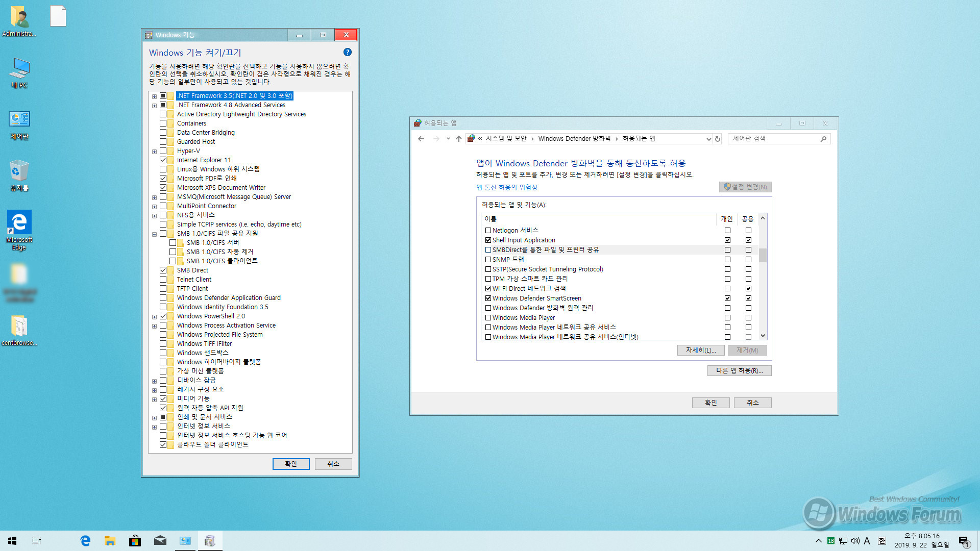
Task: Open 휴지통 recycle bin icon
Action: (x=19, y=176)
